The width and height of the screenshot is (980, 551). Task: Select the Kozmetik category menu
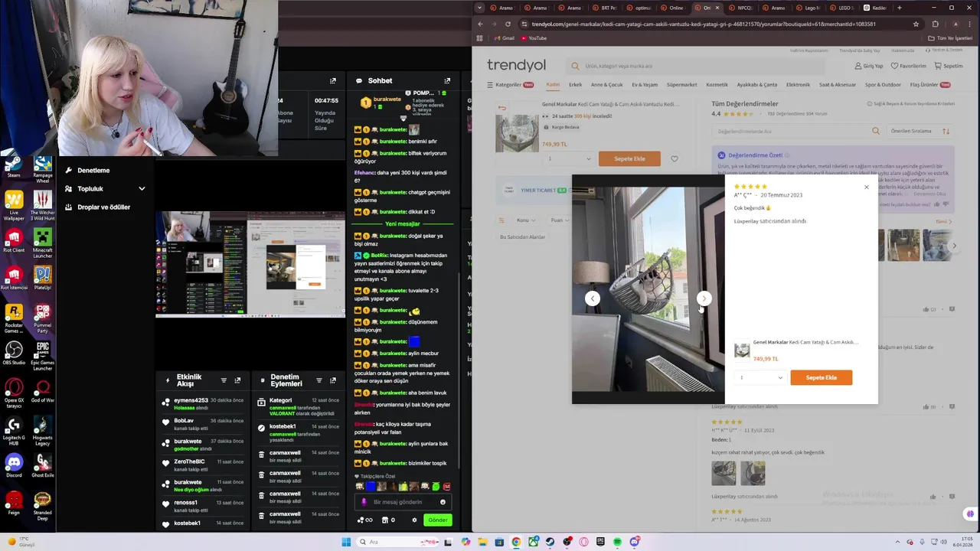coord(717,84)
